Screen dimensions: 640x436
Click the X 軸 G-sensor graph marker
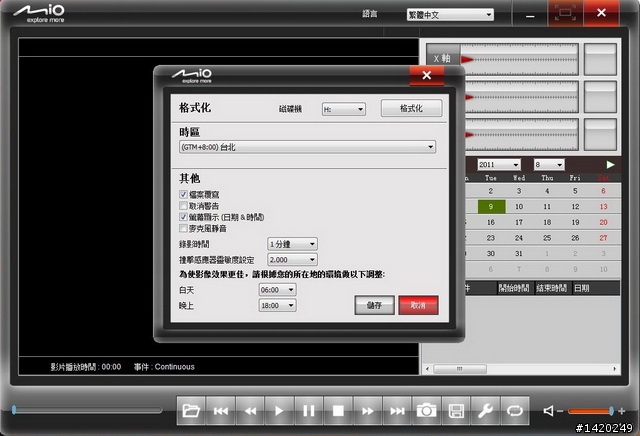tap(467, 60)
